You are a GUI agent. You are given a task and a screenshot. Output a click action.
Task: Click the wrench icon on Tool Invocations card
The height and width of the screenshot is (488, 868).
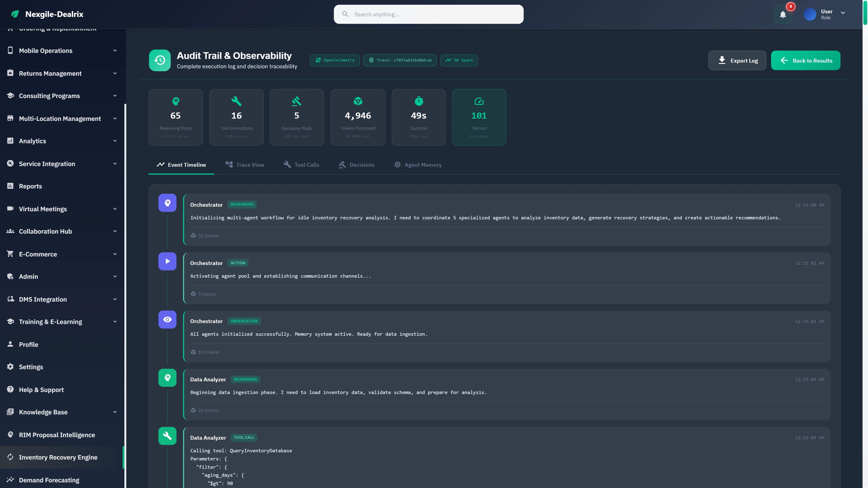tap(236, 101)
